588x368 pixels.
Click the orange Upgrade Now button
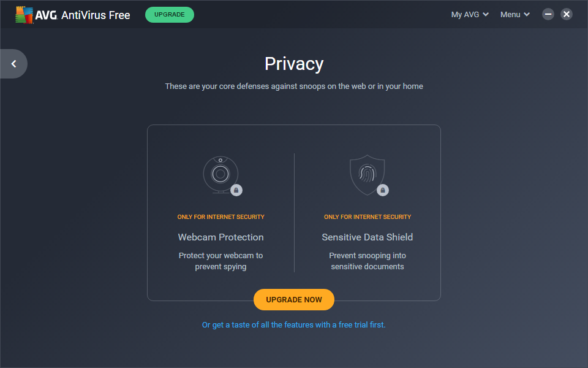(x=294, y=300)
